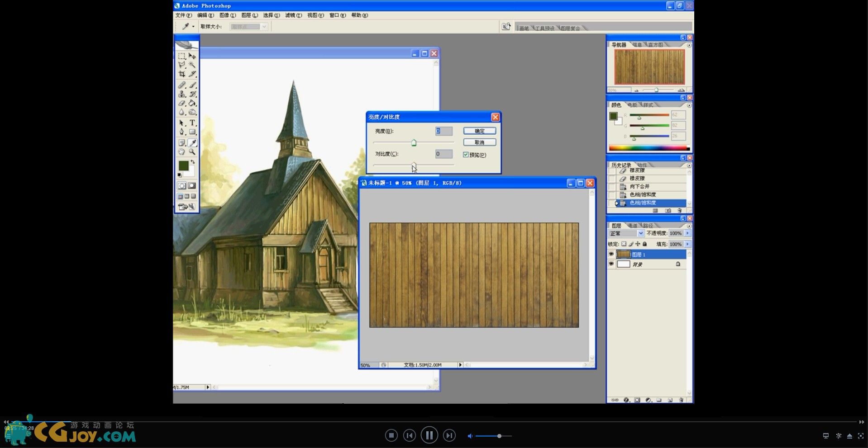
Task: Switch to Quick Mask mode
Action: click(x=192, y=186)
